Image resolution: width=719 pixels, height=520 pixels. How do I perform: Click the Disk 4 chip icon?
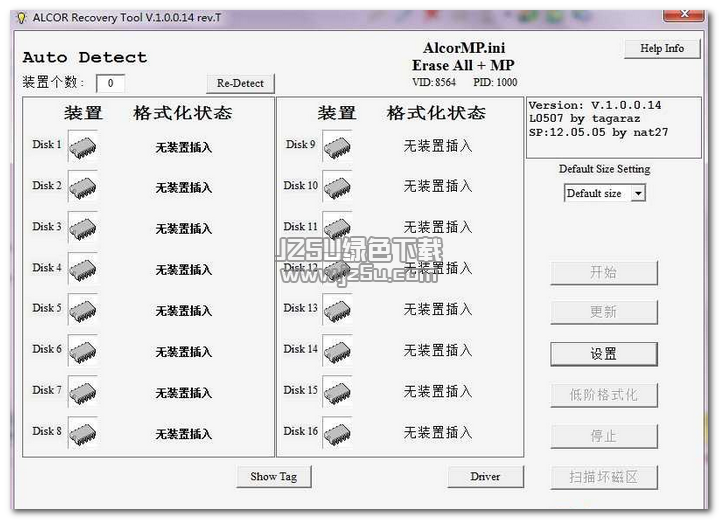(83, 269)
